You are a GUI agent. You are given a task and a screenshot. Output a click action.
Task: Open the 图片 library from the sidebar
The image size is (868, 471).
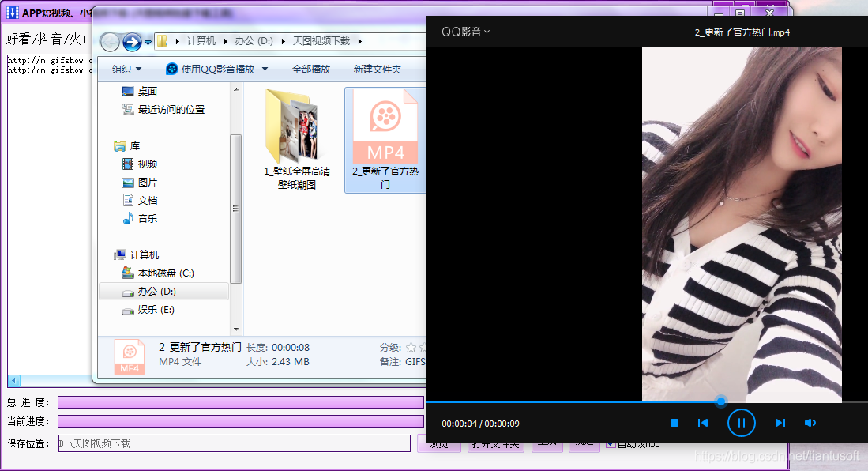coord(128,182)
